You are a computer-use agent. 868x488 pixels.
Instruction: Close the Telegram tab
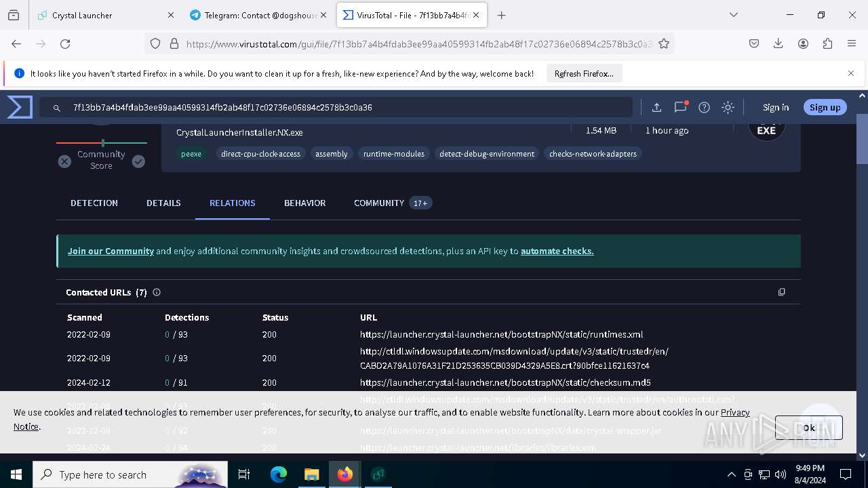tap(323, 15)
